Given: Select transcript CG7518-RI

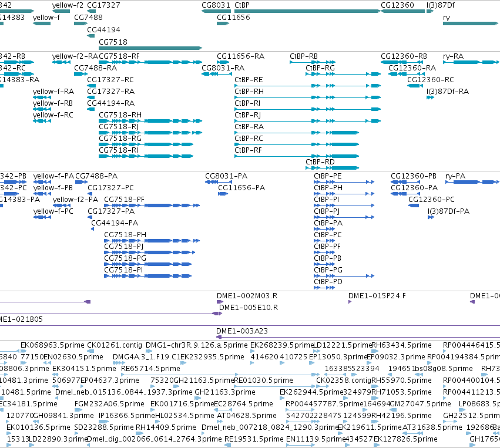Looking at the screenshot, I should coord(146,156).
